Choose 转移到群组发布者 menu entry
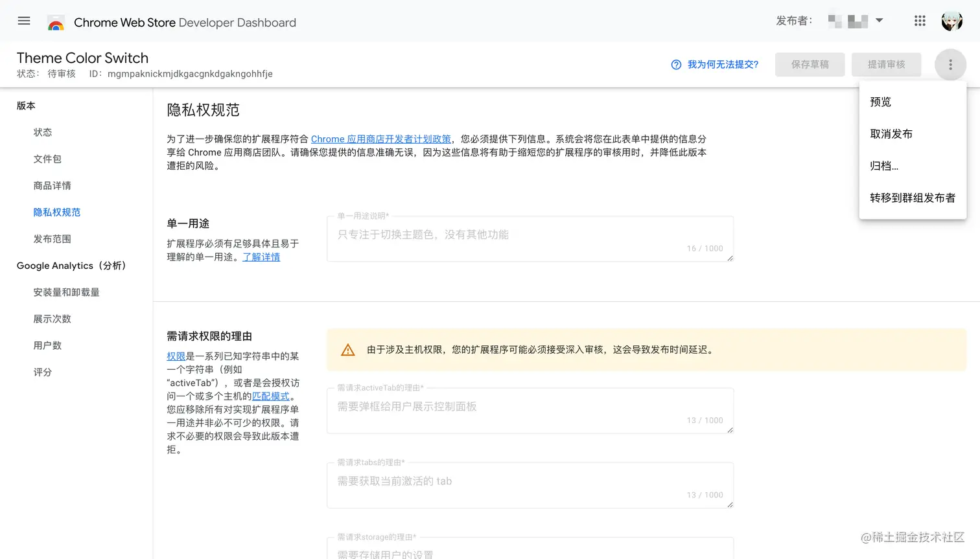This screenshot has width=980, height=559. click(913, 198)
